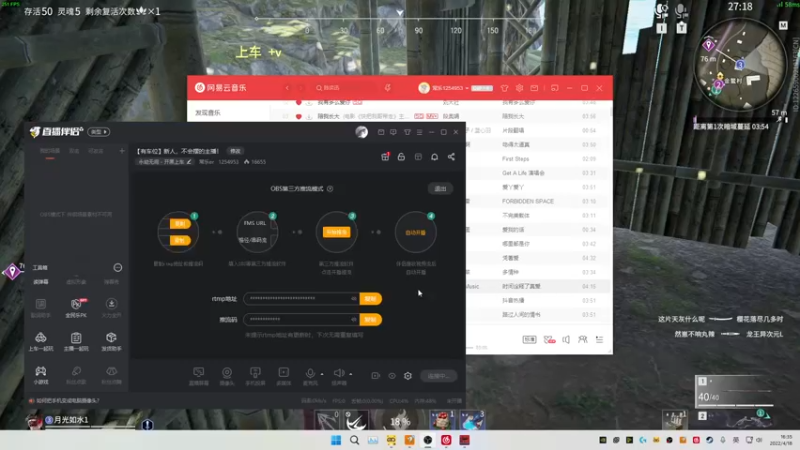Add camera source in bottom toolbar
The height and width of the screenshot is (450, 800).
227,376
